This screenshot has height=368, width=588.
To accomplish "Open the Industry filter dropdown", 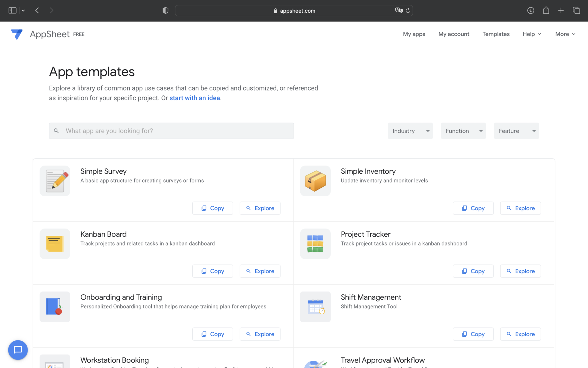I will [410, 131].
